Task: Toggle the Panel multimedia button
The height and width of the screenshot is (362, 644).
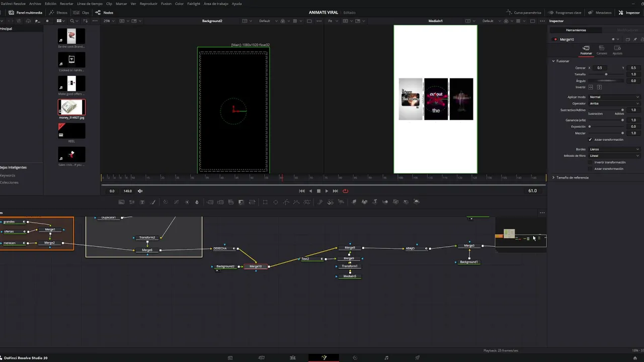Action: click(26, 13)
